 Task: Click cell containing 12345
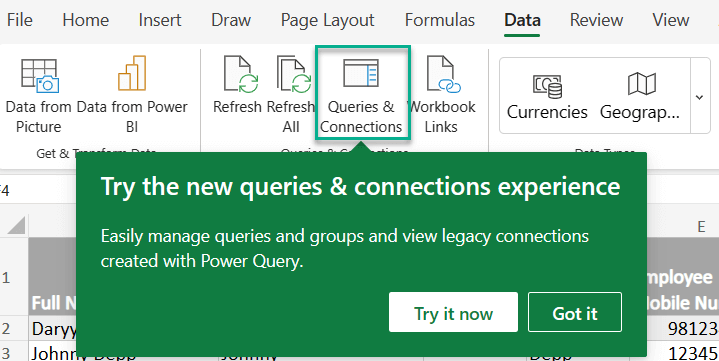click(x=683, y=352)
